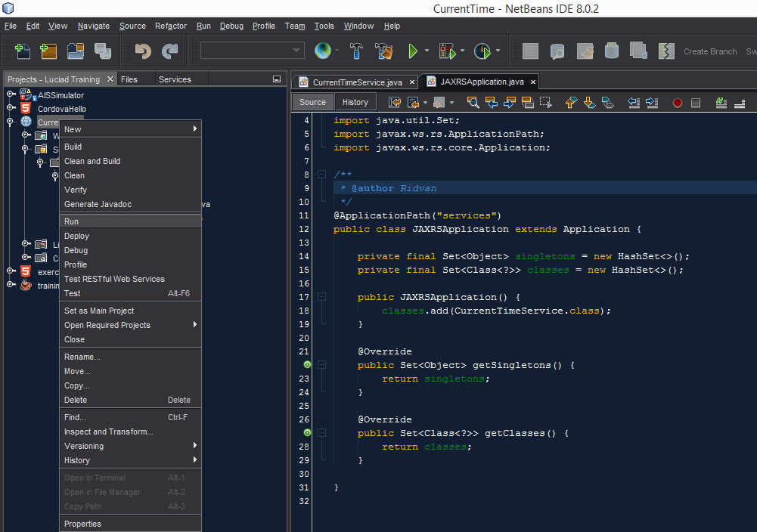Open the project configuration combo box
The width and height of the screenshot is (757, 532).
[253, 50]
